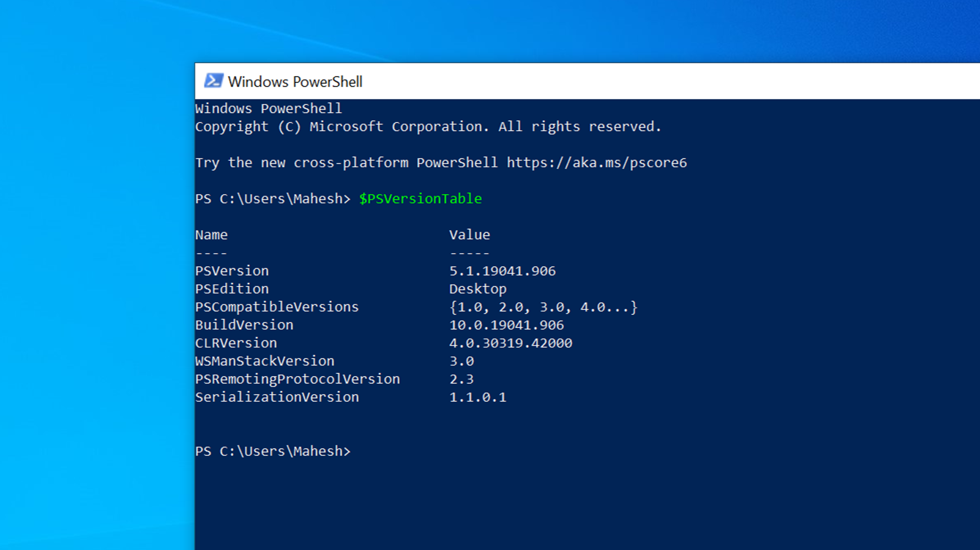Select the WSManStackVersion value 3.0
The height and width of the screenshot is (550, 980).
462,361
